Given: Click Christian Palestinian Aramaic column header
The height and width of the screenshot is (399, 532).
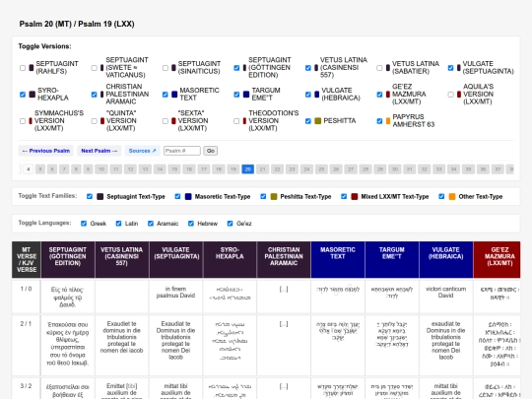Looking at the screenshot, I should pyautogui.click(x=284, y=260).
